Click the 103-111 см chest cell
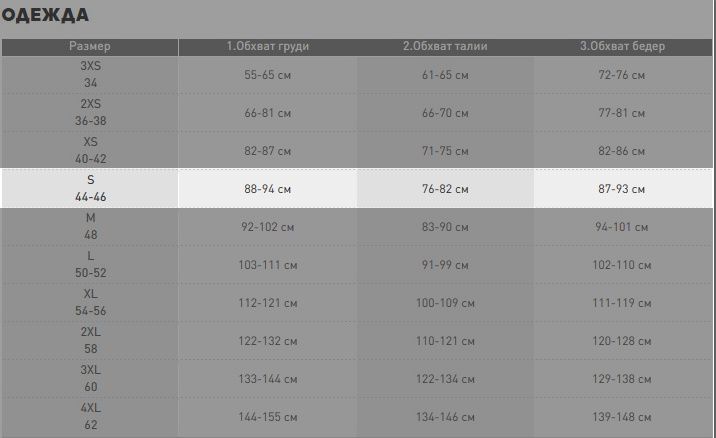 coord(268,265)
